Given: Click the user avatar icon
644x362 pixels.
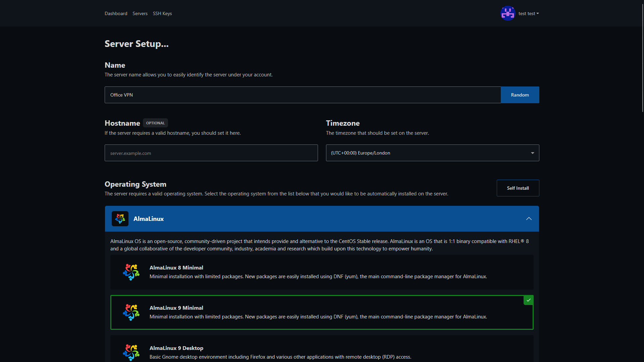Looking at the screenshot, I should click(508, 13).
